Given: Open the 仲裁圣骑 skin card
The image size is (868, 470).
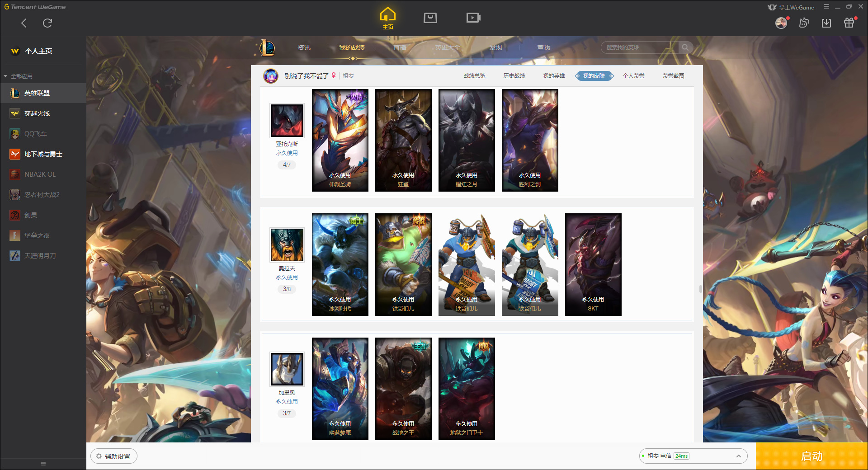Looking at the screenshot, I should click(340, 140).
